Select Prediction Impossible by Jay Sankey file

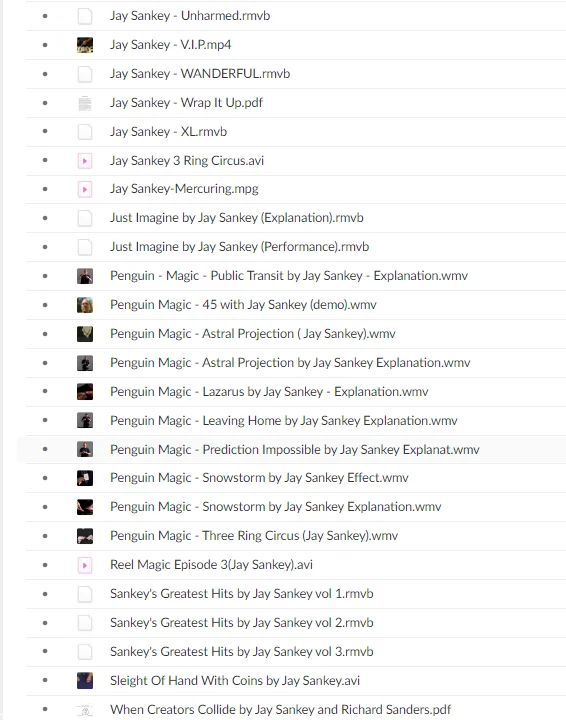pos(295,449)
